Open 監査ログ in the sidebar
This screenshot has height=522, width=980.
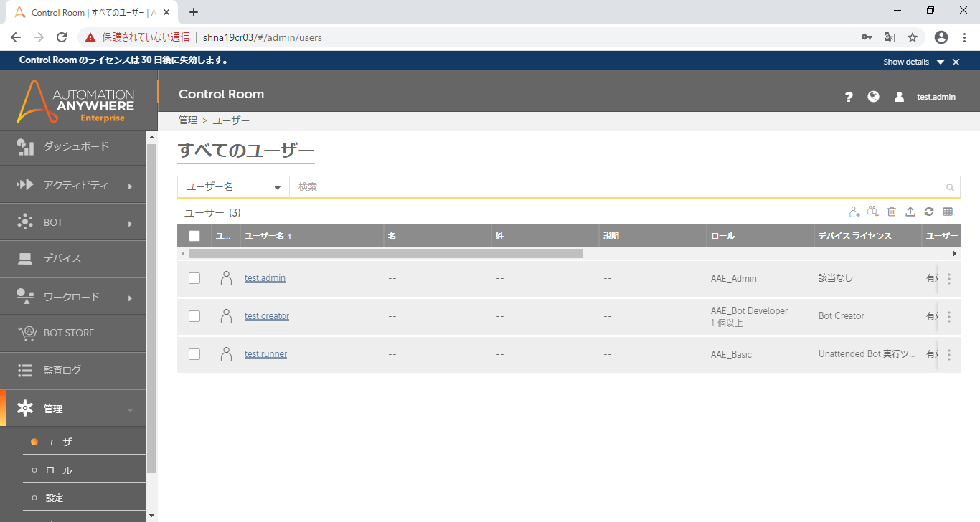pos(72,370)
